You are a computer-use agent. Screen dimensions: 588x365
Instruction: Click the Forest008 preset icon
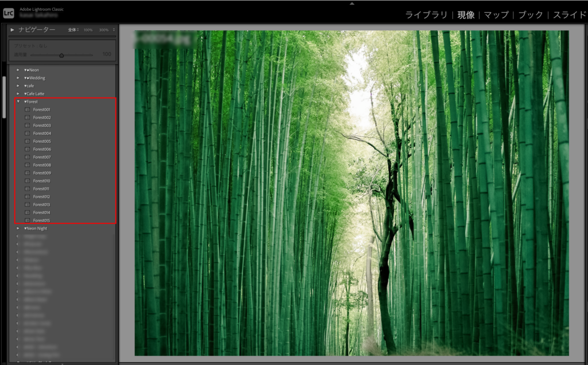coord(27,165)
